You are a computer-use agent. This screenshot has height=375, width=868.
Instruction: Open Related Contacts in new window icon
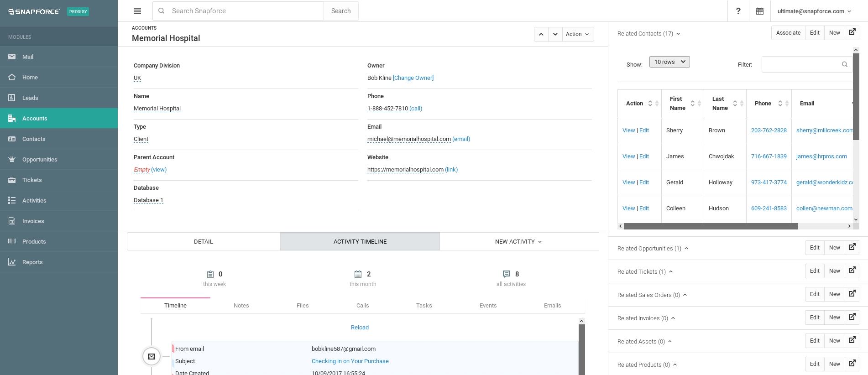pyautogui.click(x=852, y=32)
